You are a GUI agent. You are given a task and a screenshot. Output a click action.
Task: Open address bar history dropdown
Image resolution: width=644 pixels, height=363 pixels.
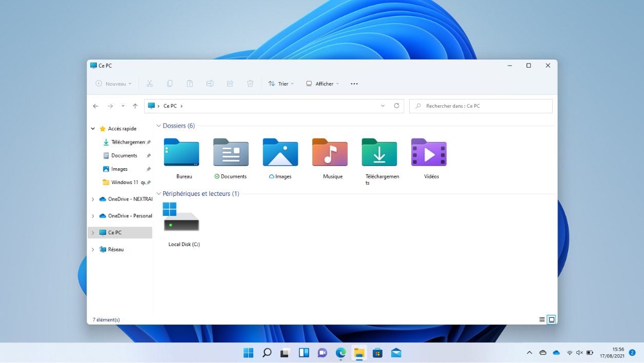(x=383, y=106)
